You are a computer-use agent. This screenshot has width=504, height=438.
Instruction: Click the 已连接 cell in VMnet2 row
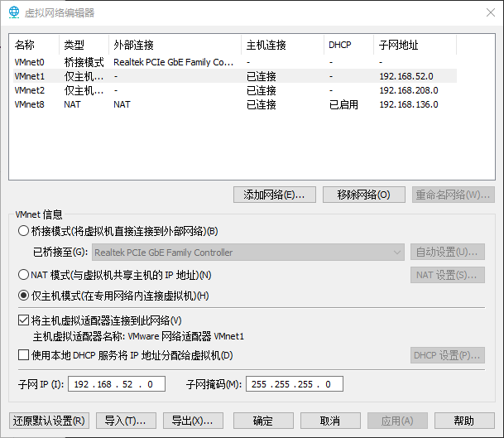pos(262,90)
